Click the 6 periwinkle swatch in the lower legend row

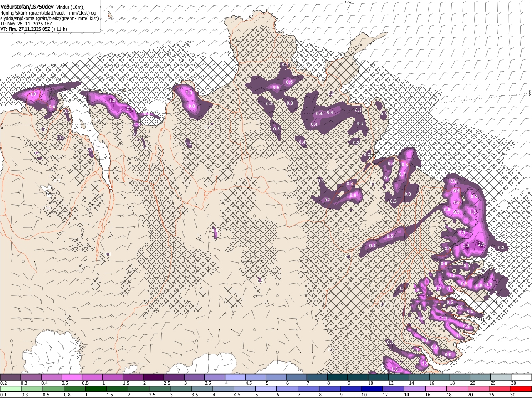(286, 389)
